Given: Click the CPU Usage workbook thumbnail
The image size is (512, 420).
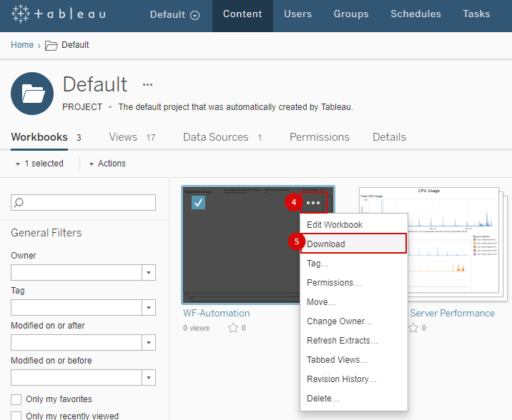Looking at the screenshot, I should tap(457, 243).
